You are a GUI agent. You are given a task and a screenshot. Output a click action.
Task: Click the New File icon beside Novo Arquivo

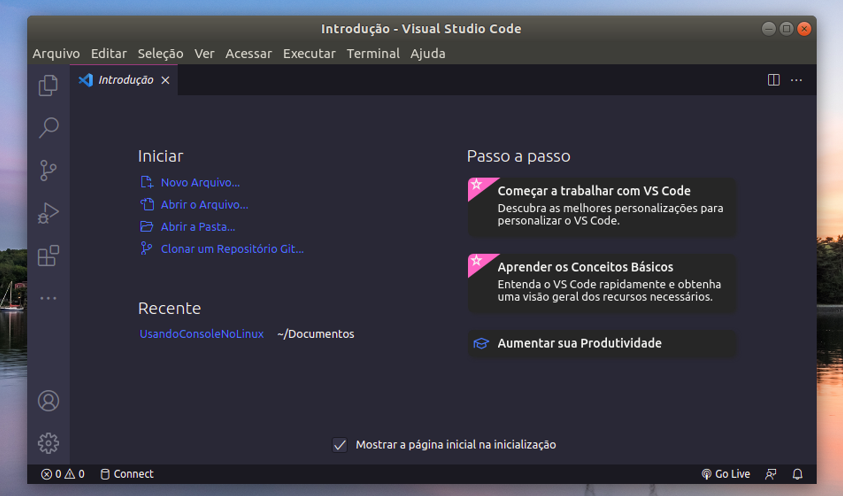[x=146, y=182]
